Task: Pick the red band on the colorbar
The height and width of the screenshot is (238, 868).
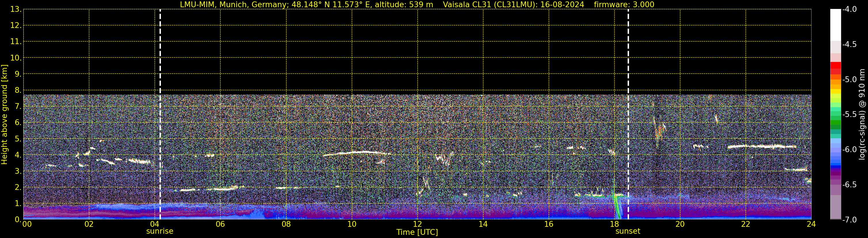Action: pyautogui.click(x=835, y=65)
